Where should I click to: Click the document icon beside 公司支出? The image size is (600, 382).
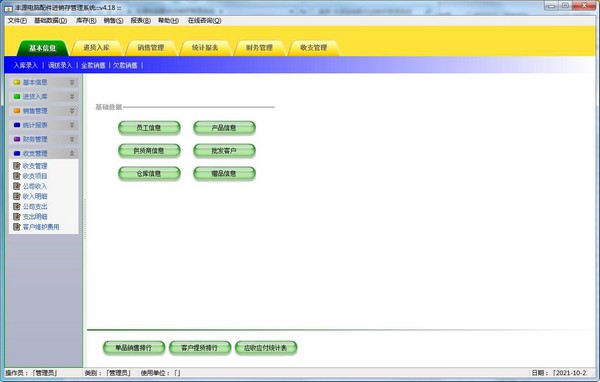(16, 206)
